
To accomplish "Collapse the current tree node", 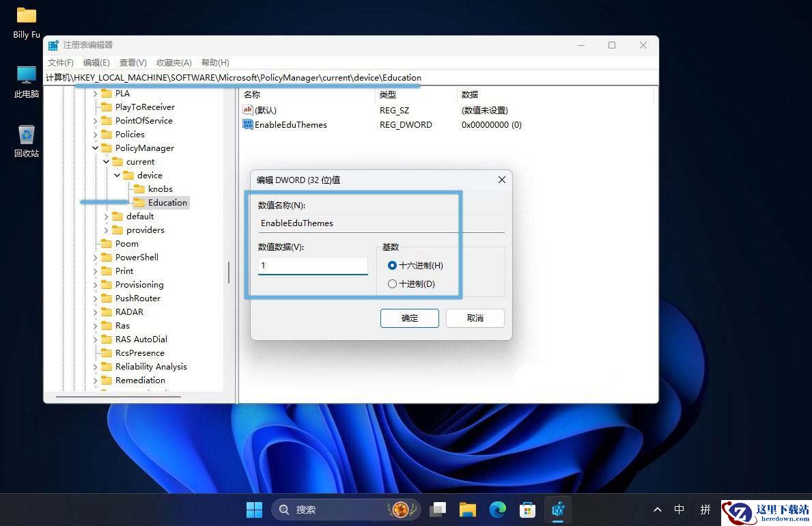I will 106,162.
